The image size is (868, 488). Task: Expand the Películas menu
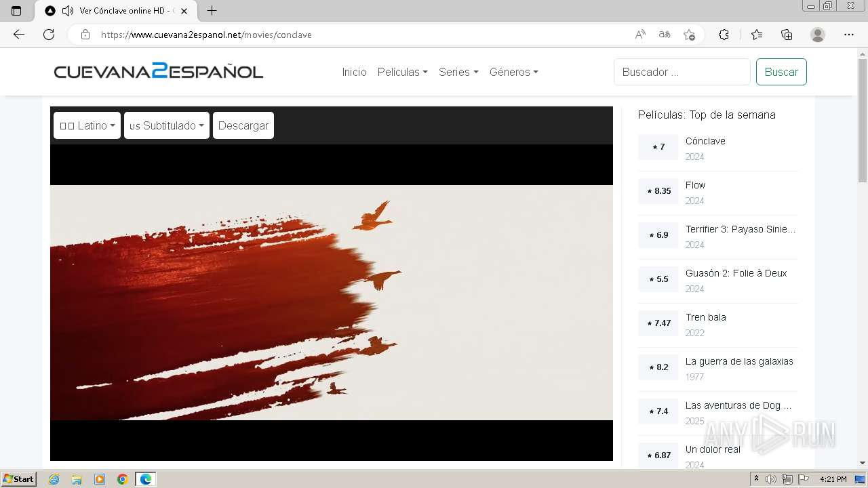pos(403,72)
